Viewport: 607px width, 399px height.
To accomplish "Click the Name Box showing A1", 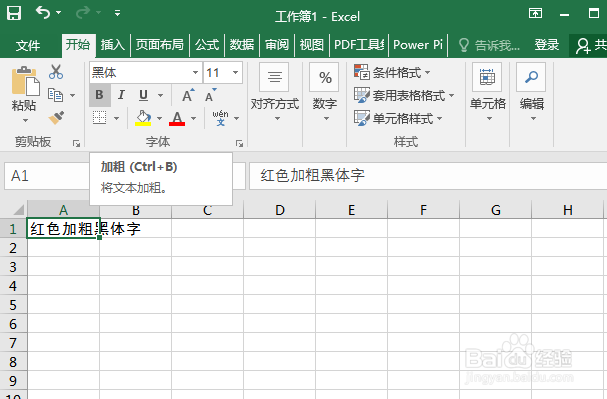I will pos(46,176).
